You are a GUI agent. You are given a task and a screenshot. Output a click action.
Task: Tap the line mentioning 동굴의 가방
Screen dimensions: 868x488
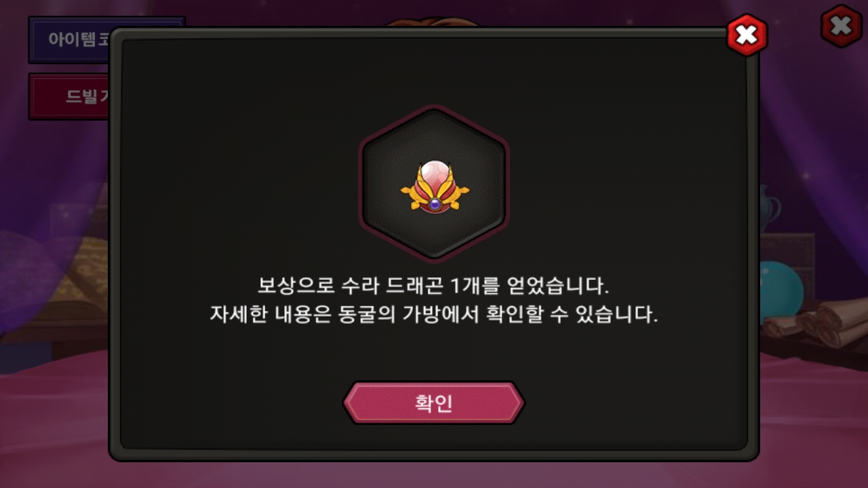[x=433, y=315]
